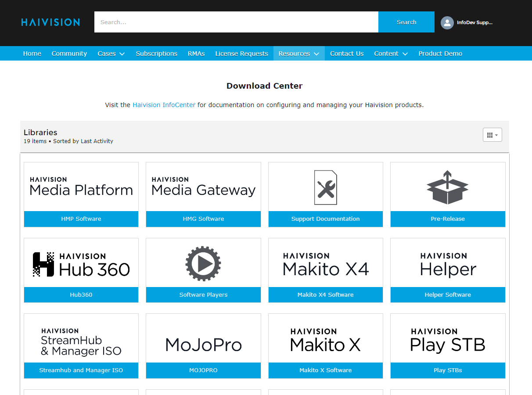
Task: Open the Libraries display view switcher
Action: [x=492, y=135]
